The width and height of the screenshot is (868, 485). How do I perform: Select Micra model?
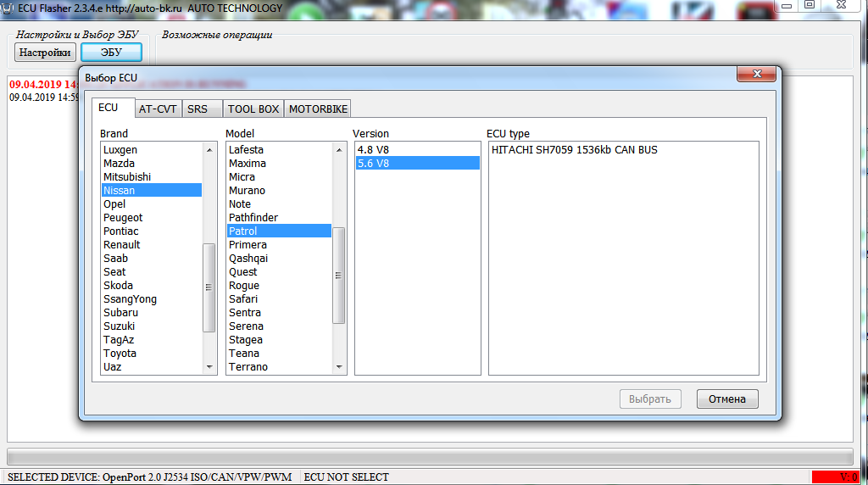[x=279, y=176]
